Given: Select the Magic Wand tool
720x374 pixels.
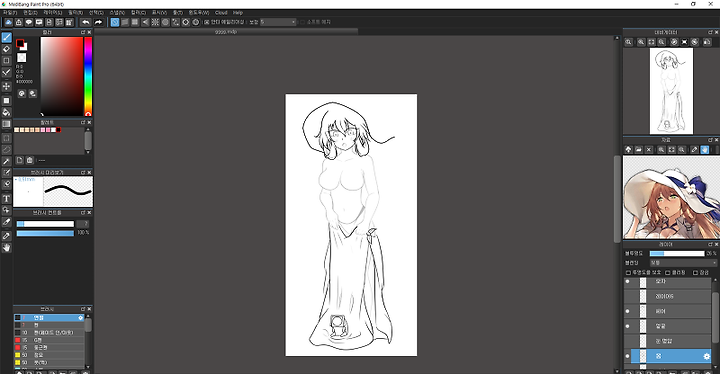Looking at the screenshot, I should (6, 161).
